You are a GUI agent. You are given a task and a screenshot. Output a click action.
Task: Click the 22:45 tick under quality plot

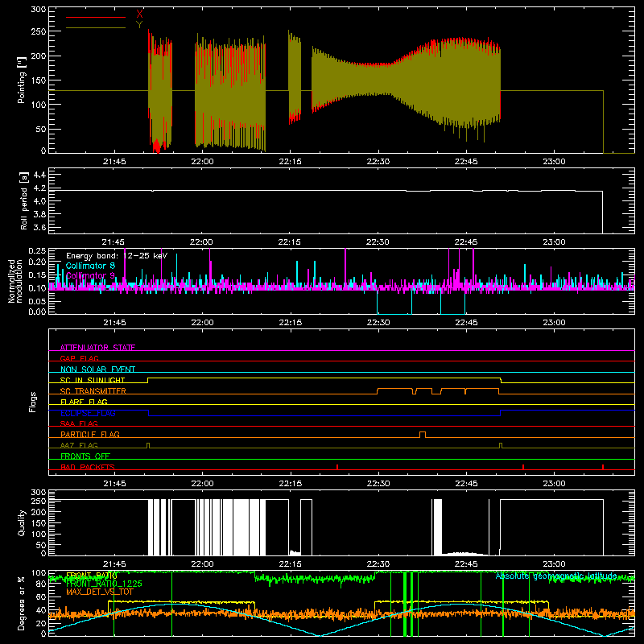point(466,564)
